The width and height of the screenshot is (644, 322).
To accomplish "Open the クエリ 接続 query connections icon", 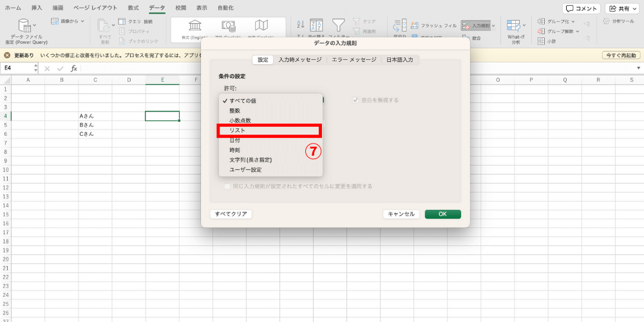I will [x=122, y=21].
